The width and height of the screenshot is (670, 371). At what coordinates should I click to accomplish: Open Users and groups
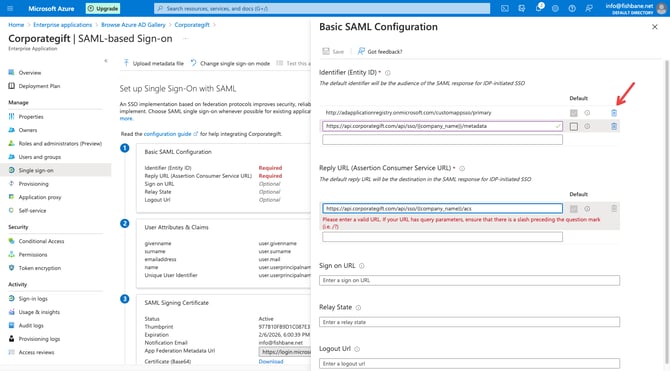coord(40,157)
